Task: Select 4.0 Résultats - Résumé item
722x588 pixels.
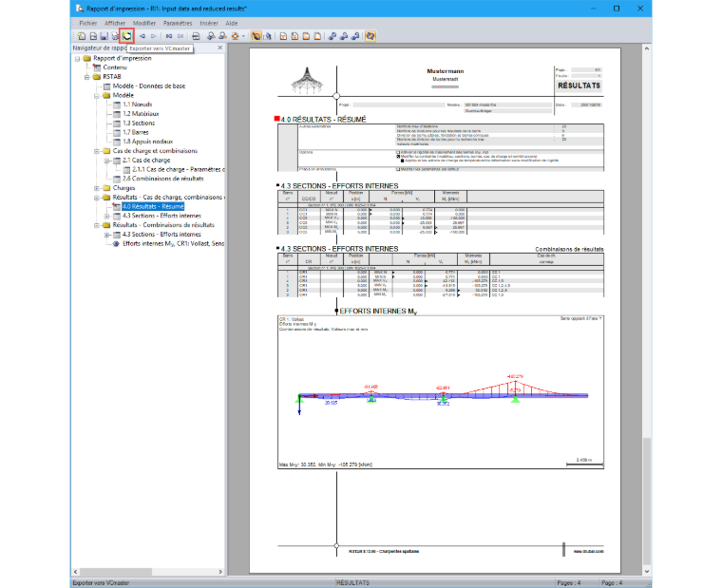Action: pos(153,206)
